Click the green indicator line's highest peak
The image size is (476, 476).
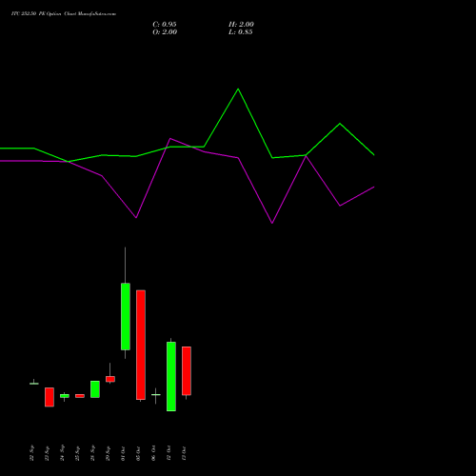[x=238, y=89]
